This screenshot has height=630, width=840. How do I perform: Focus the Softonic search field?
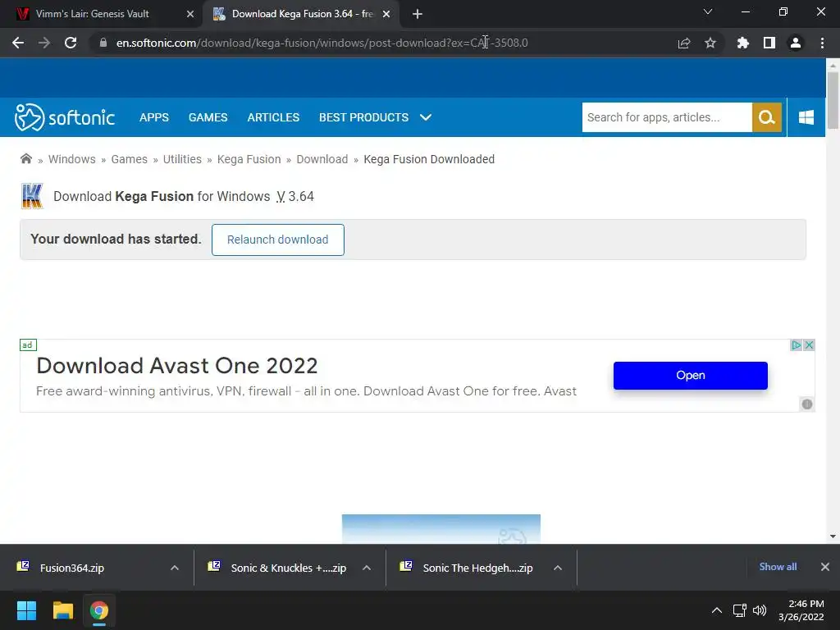(667, 117)
